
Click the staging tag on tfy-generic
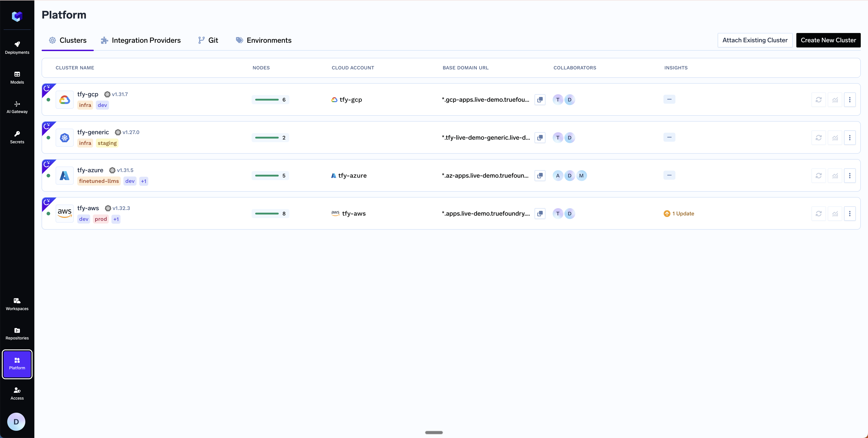click(x=107, y=143)
